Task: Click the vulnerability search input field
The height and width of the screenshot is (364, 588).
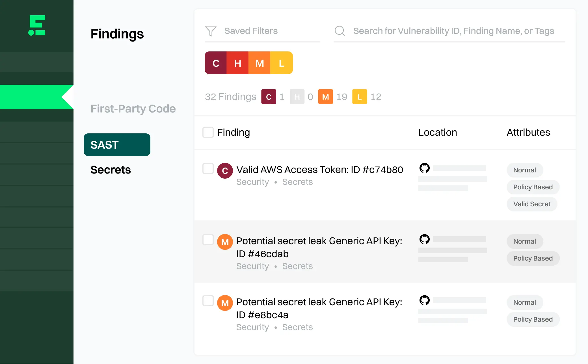Action: 452,31
